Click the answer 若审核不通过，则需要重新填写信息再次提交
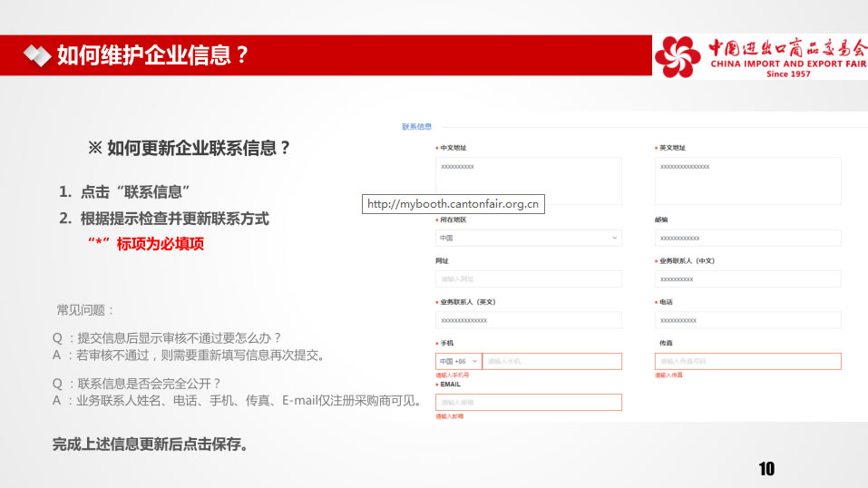The image size is (868, 488). point(200,355)
